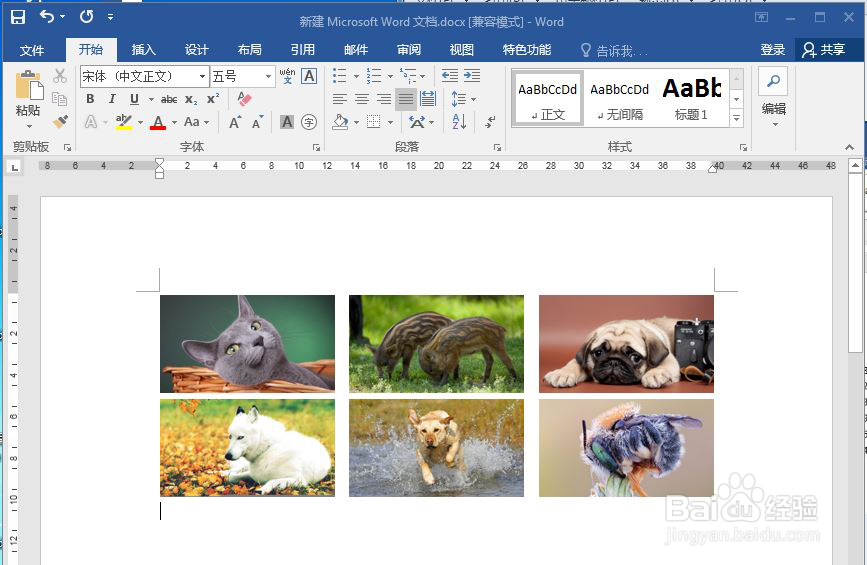The width and height of the screenshot is (867, 565).
Task: Open the phonetic guide (wén) tool
Action: click(287, 76)
